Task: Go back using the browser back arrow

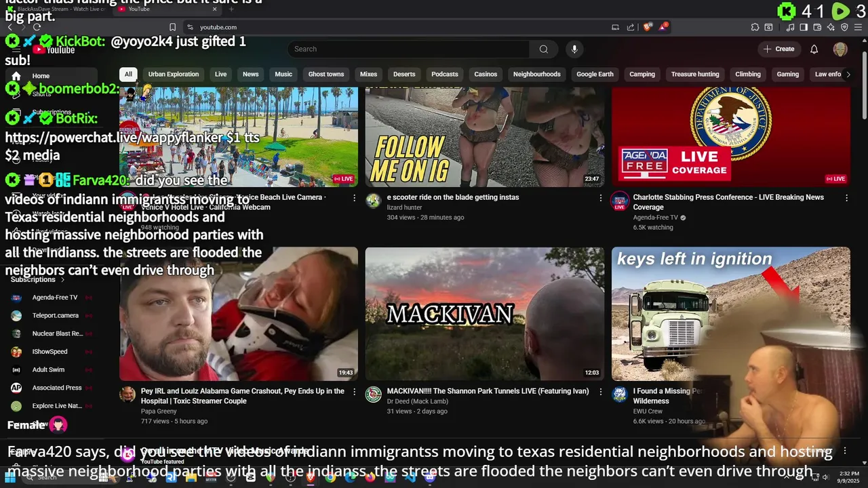Action: tap(9, 27)
